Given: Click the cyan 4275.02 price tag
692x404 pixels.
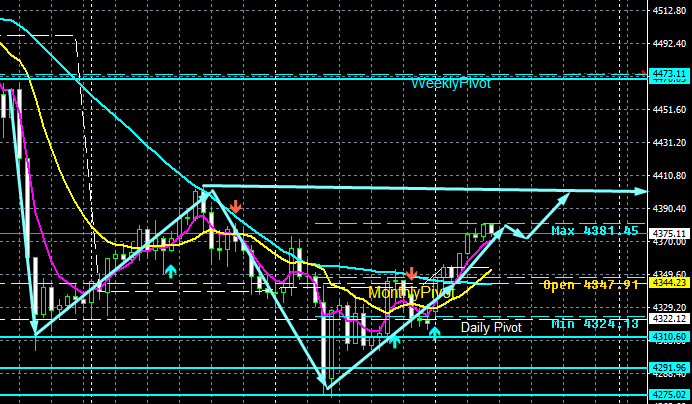Looking at the screenshot, I should coord(669,395).
